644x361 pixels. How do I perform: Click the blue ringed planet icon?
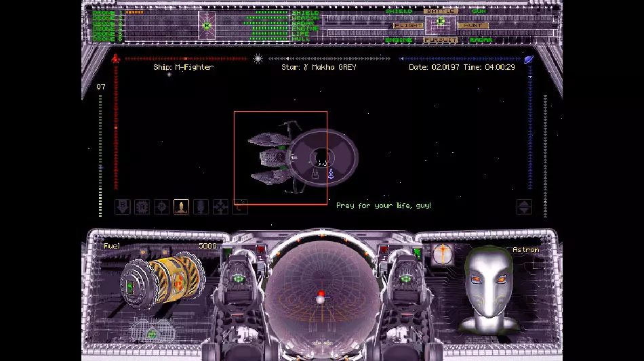point(529,59)
